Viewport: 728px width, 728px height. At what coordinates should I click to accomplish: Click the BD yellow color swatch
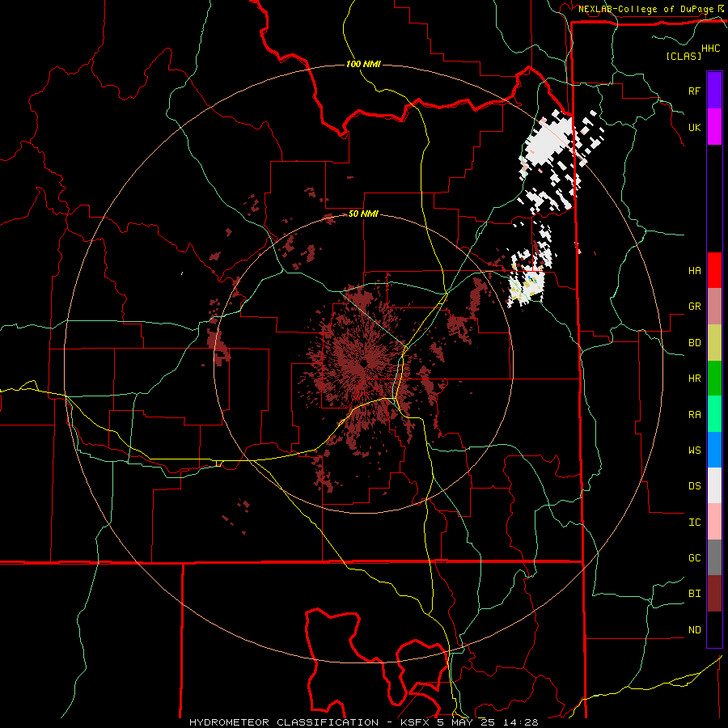coord(714,343)
